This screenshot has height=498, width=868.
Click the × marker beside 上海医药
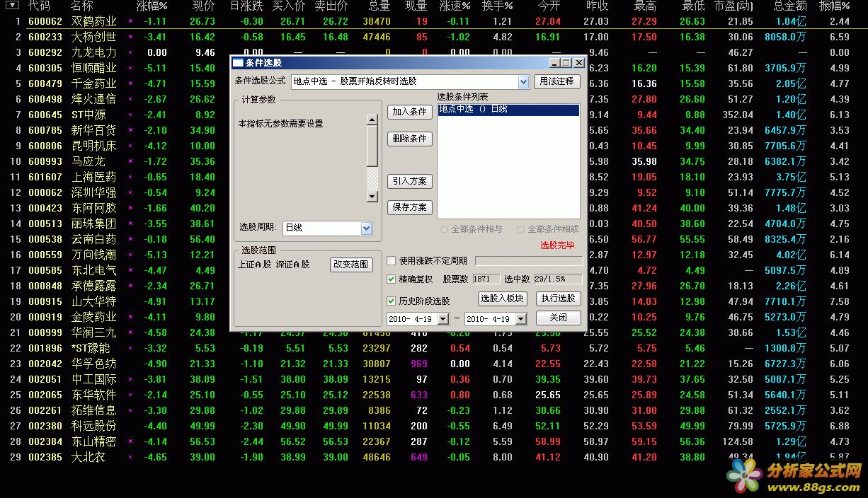pyautogui.click(x=130, y=177)
